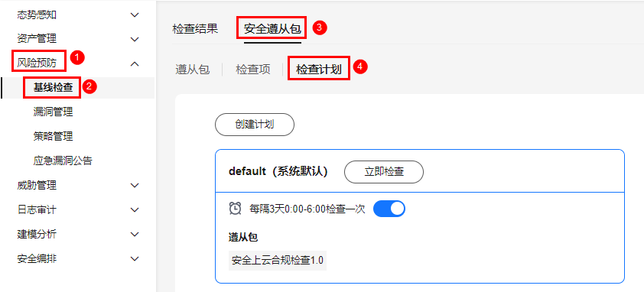Open the 遵从包 sub-tab
This screenshot has width=644, height=292.
[x=192, y=70]
